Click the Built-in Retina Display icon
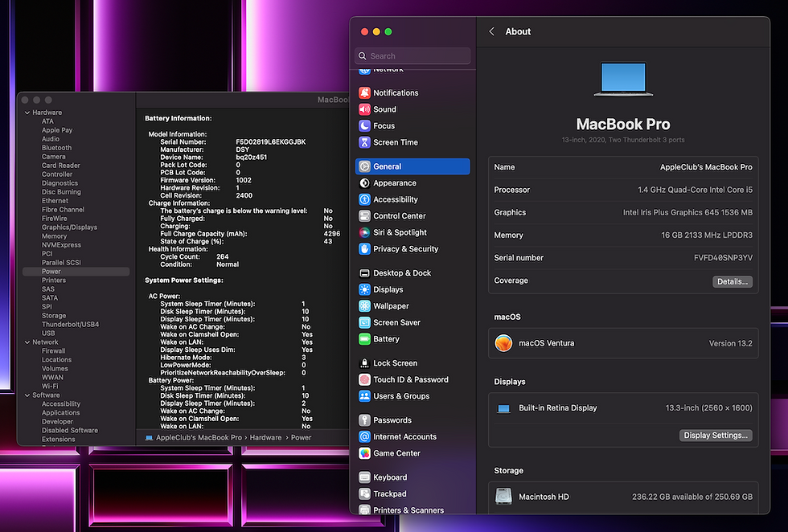 point(503,408)
